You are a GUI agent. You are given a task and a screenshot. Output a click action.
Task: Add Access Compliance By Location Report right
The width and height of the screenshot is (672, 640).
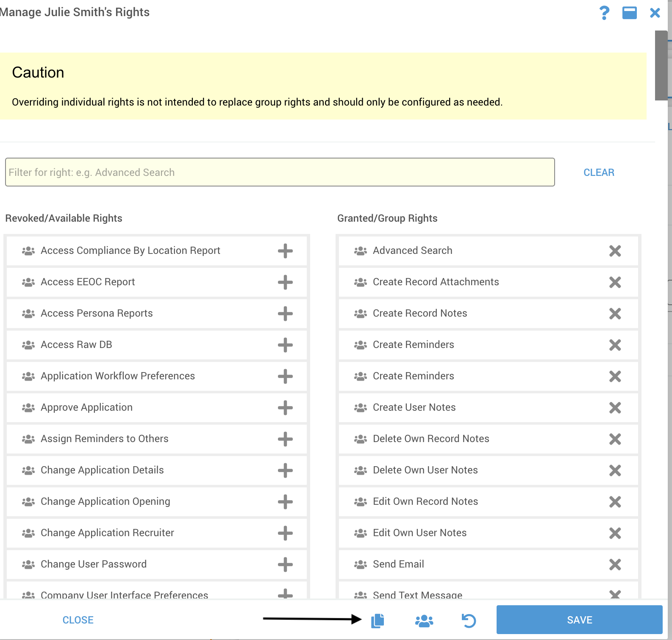pyautogui.click(x=285, y=251)
